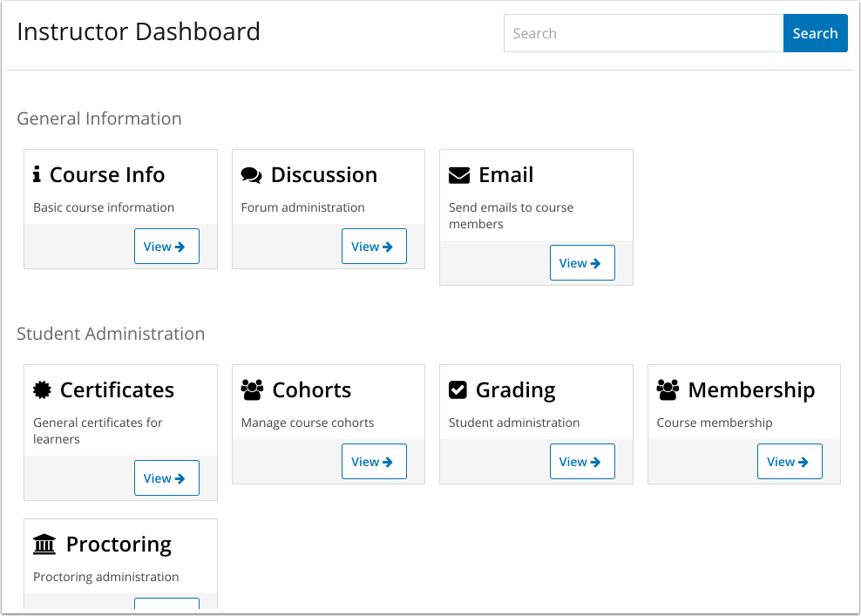861x616 pixels.
Task: Click the Discussion speech bubbles icon
Action: [x=251, y=174]
